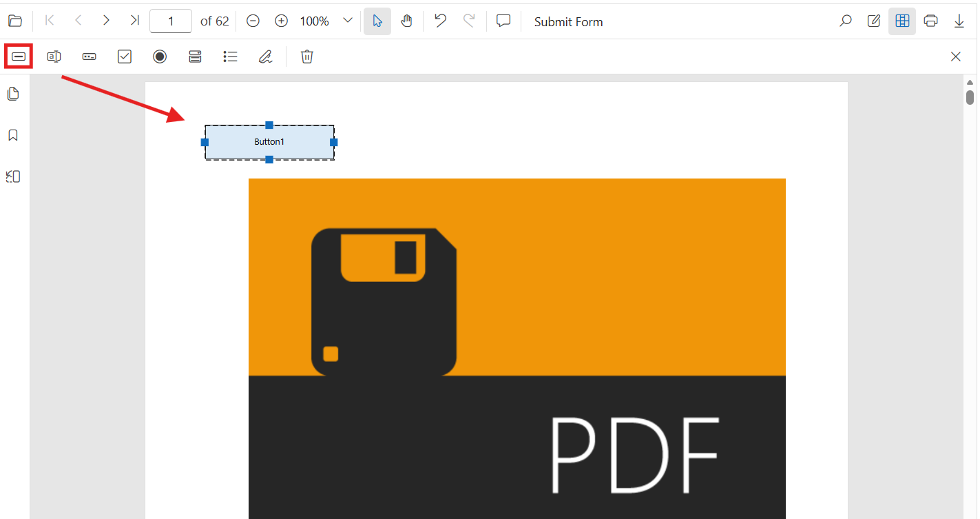980x519 pixels.
Task: Click the Submit Form button
Action: 569,21
